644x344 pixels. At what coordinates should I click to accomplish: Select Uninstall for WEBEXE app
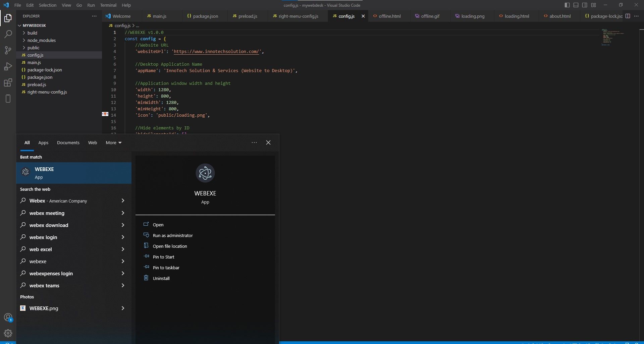coord(161,278)
